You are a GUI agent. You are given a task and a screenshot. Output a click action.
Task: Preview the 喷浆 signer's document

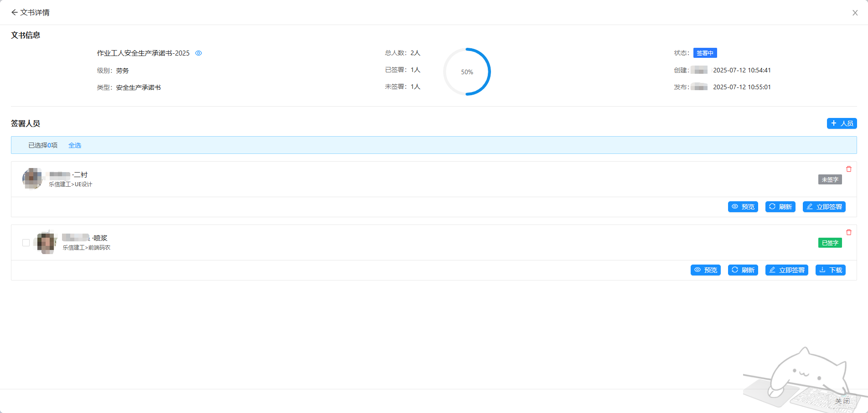point(705,270)
